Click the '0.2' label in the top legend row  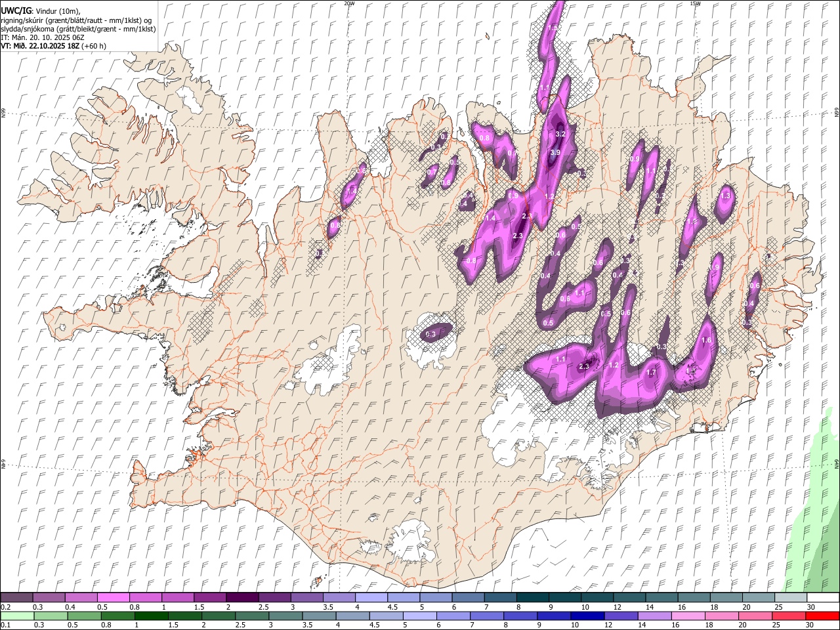click(x=6, y=607)
